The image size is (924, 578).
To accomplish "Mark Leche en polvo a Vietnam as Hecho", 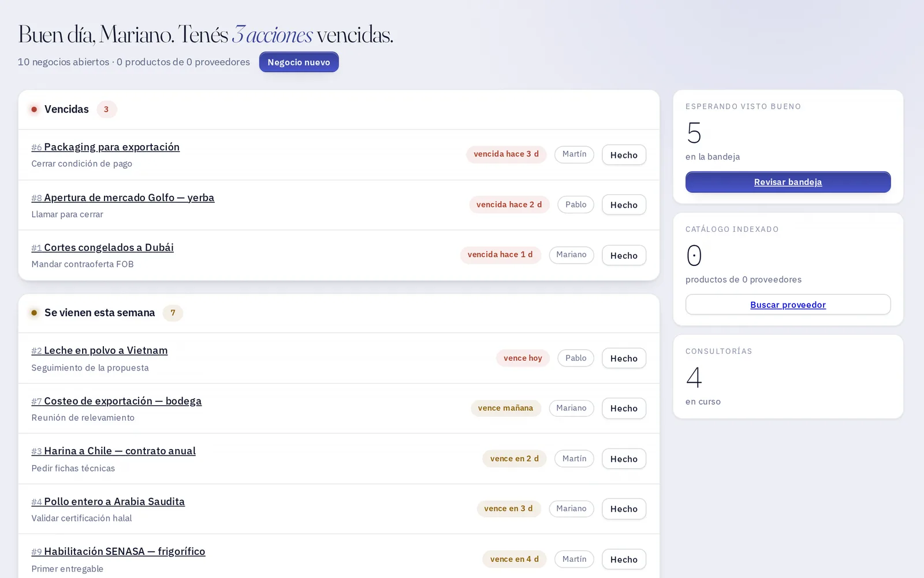I will pyautogui.click(x=624, y=358).
